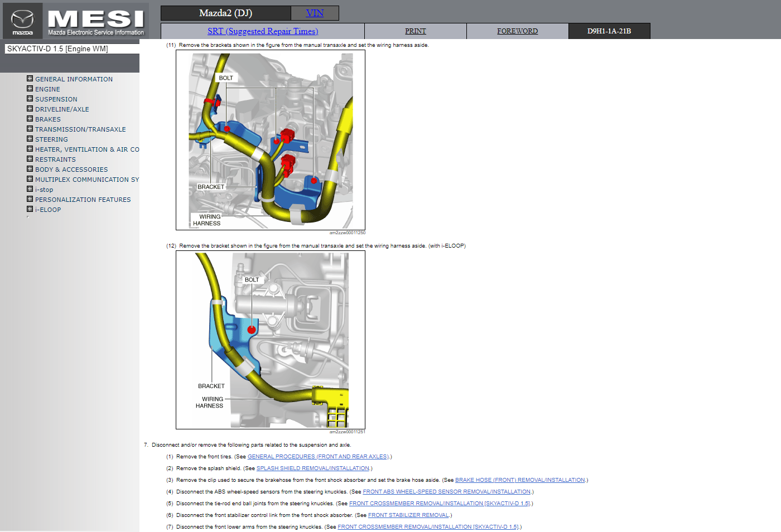Expand the i-stop plus icon
781x532 pixels.
point(30,189)
